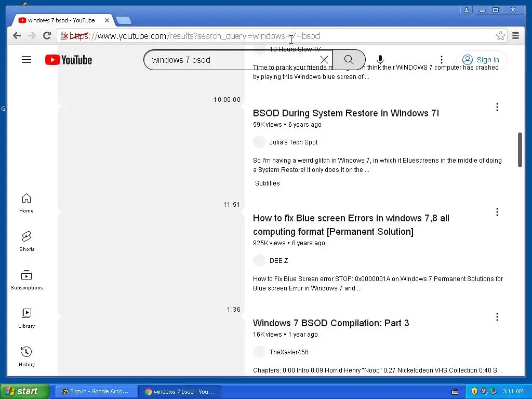Open Chrome's menu button
The height and width of the screenshot is (399, 532).
516,36
